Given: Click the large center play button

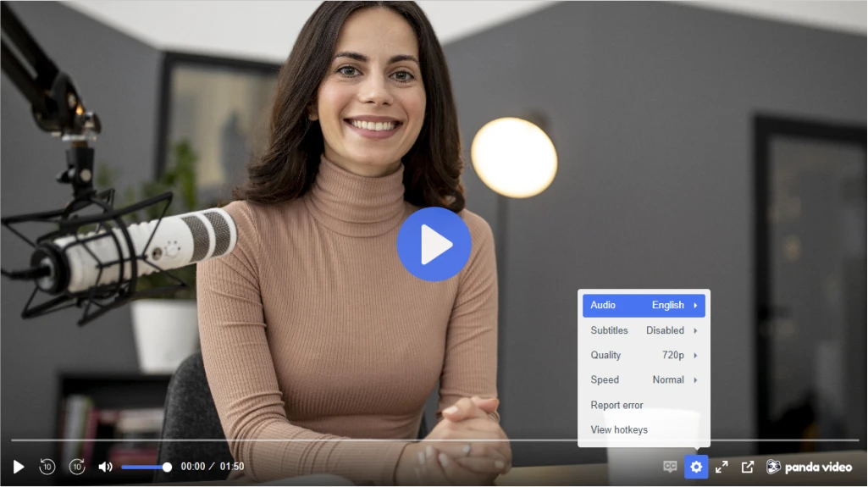Looking at the screenshot, I should tap(434, 244).
